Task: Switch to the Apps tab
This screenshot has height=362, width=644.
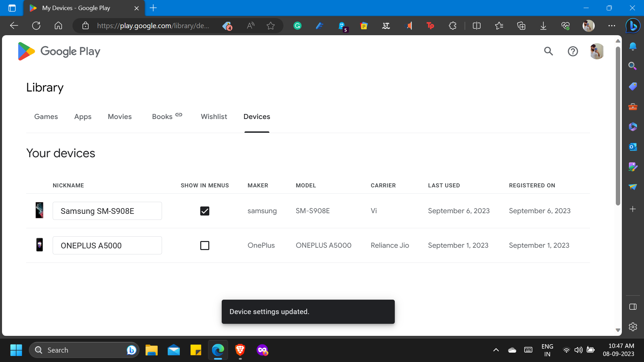Action: [83, 117]
